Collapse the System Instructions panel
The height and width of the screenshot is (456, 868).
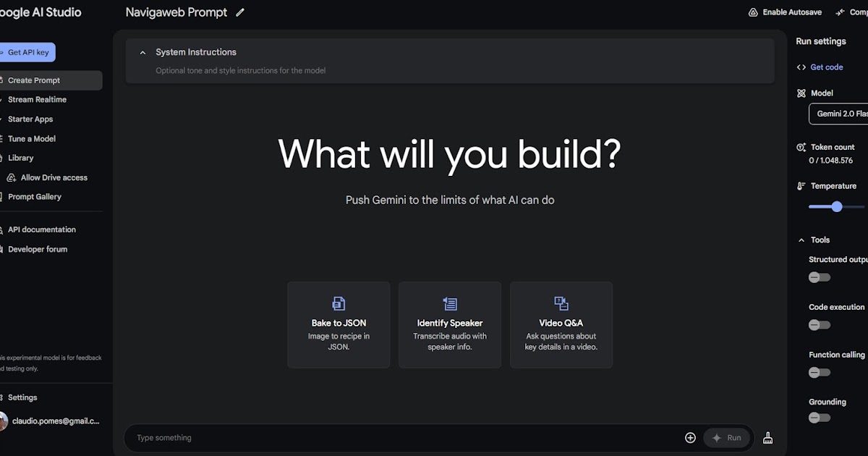pos(142,53)
